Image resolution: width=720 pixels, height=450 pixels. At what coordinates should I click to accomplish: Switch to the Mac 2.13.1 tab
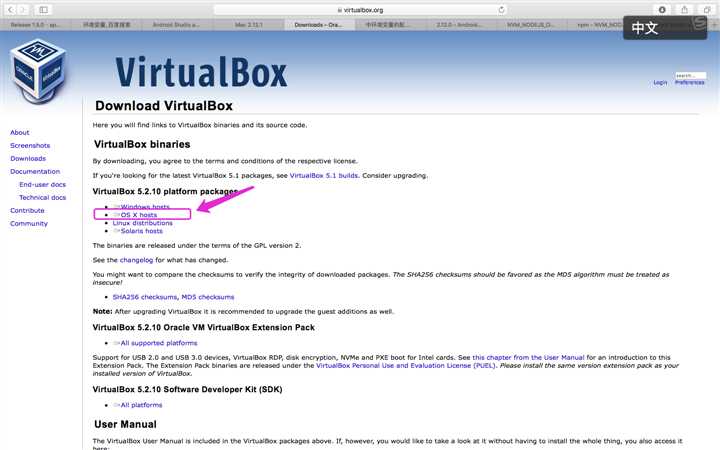tap(248, 25)
